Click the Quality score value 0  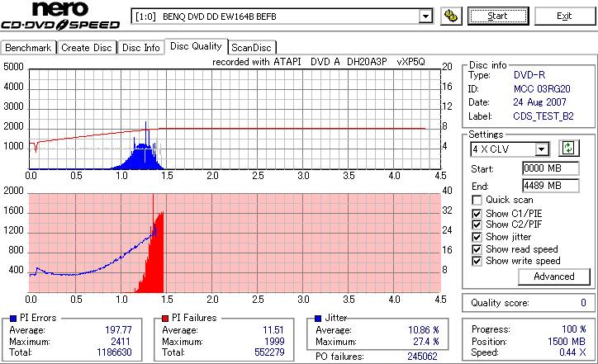[x=583, y=303]
